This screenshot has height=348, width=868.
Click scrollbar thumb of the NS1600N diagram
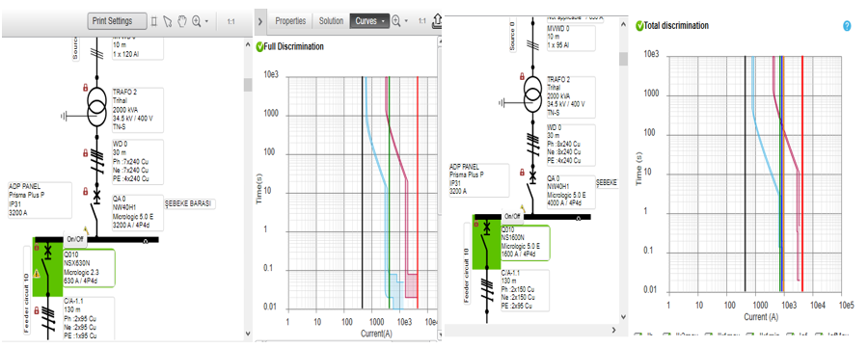pos(623,59)
